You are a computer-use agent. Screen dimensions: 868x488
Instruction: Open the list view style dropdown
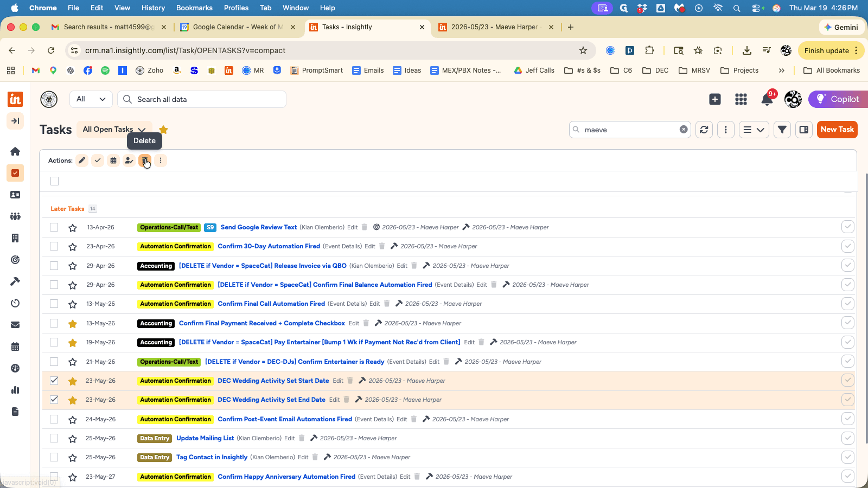point(754,130)
